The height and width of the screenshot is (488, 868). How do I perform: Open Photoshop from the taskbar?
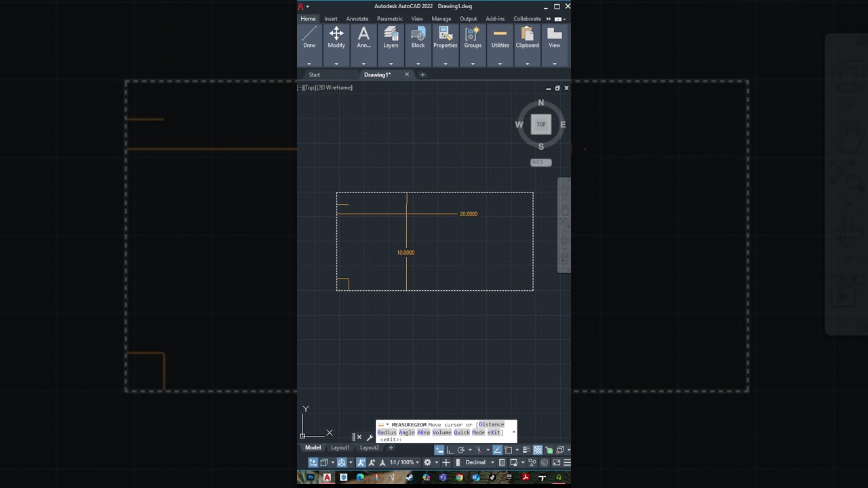(x=311, y=477)
